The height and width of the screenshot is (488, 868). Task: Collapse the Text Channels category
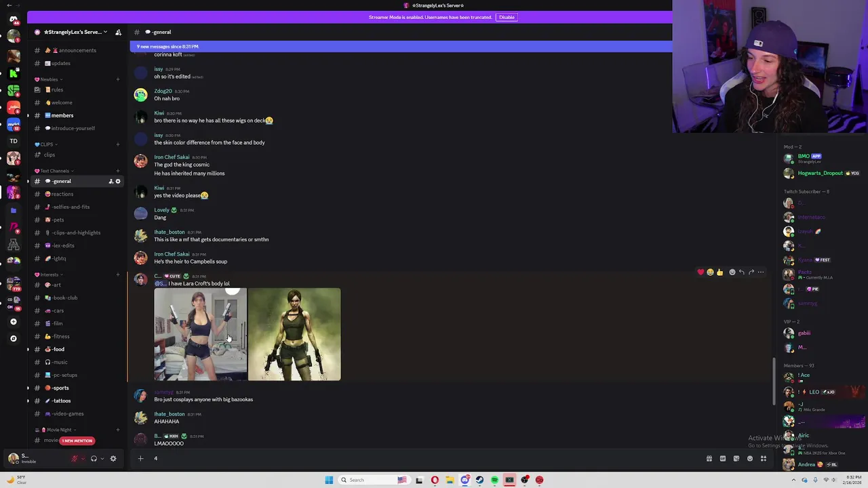[54, 171]
